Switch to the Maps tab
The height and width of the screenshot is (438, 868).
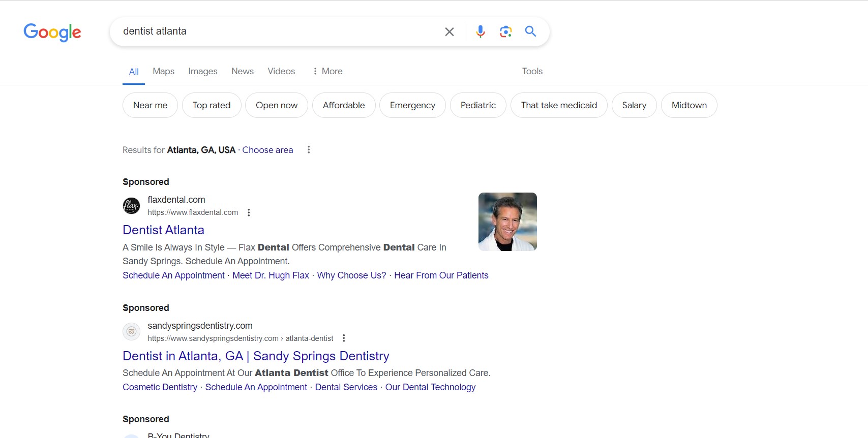point(163,72)
